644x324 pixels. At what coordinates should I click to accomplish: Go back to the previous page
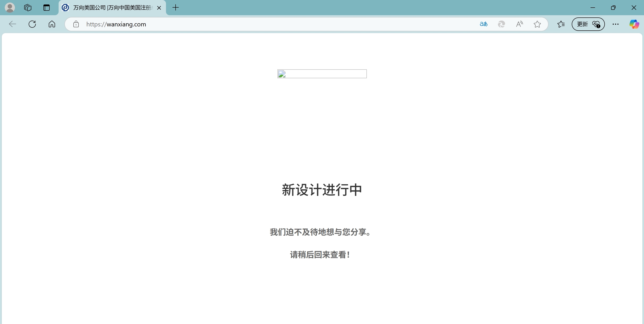coord(12,24)
